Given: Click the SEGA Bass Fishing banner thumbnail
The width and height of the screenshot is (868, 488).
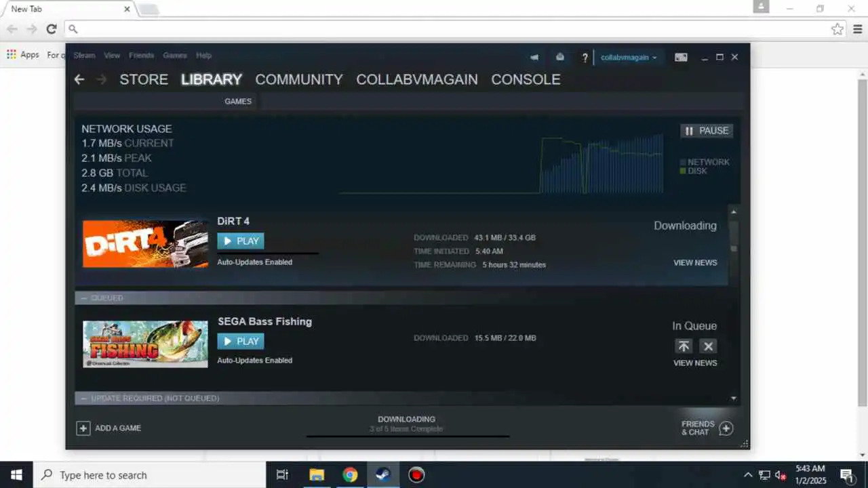Looking at the screenshot, I should (145, 344).
